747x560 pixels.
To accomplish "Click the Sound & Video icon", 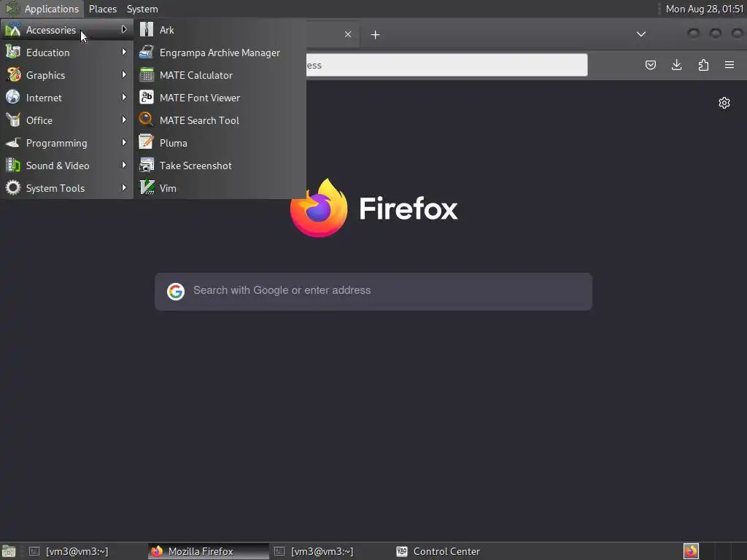I will [13, 165].
